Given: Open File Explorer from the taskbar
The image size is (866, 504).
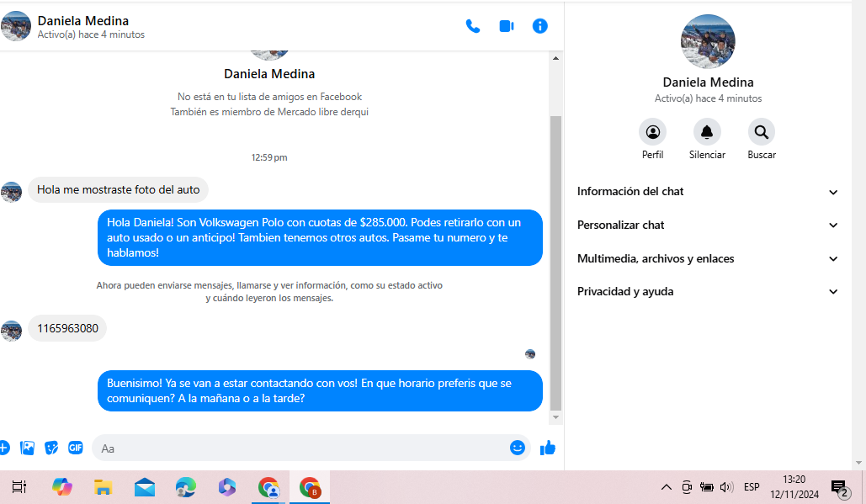Looking at the screenshot, I should point(103,487).
